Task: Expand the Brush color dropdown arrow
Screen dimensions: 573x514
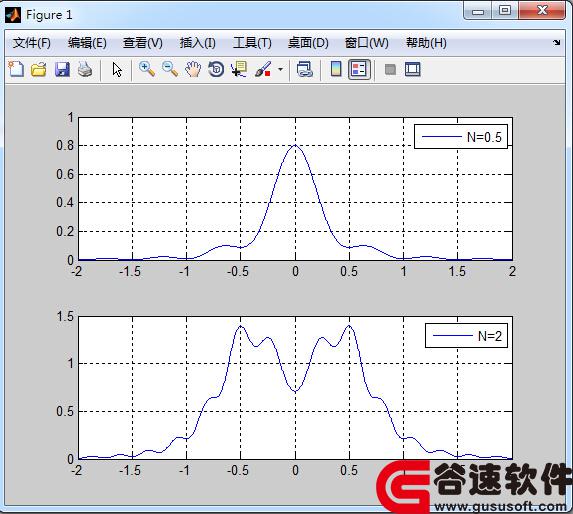Action: click(280, 69)
